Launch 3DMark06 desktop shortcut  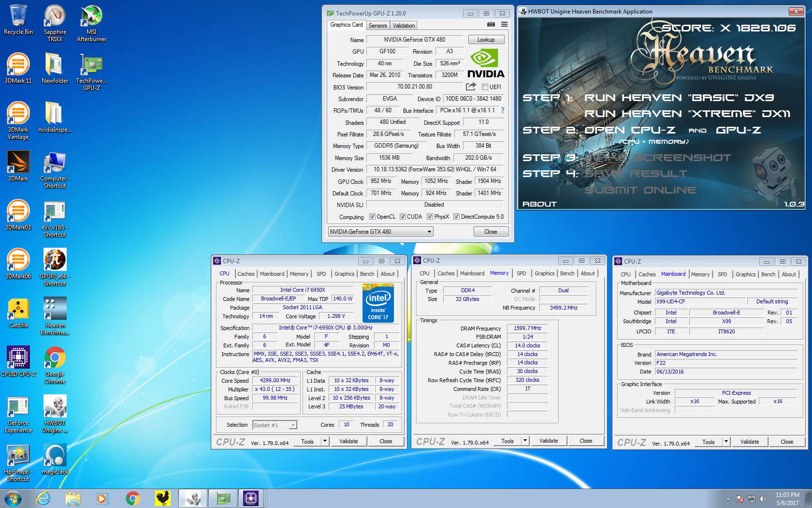point(18,264)
